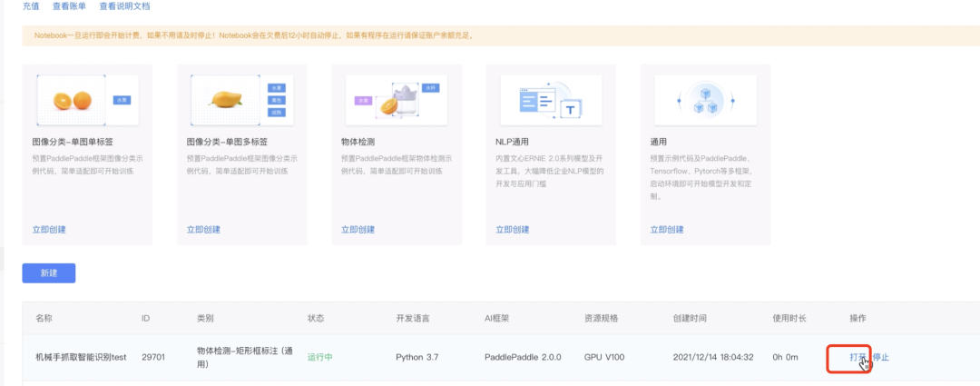Screen dimensions: 980x386
Task: Click the 操作 column header
Action: (x=858, y=319)
